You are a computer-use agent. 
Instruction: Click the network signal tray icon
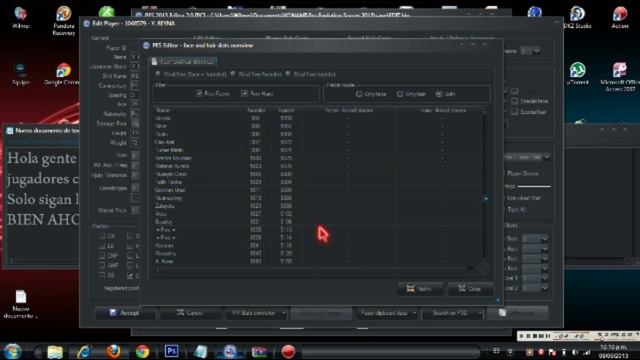pos(587,352)
